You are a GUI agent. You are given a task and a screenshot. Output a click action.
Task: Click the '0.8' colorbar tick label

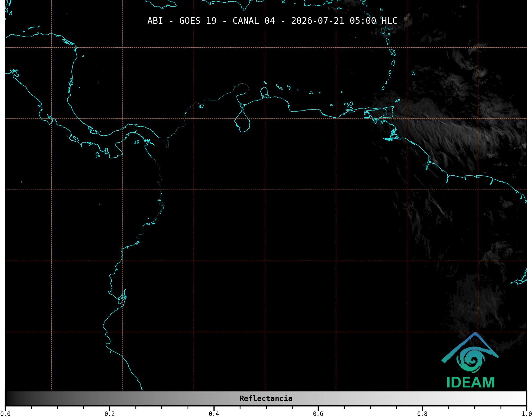click(422, 414)
